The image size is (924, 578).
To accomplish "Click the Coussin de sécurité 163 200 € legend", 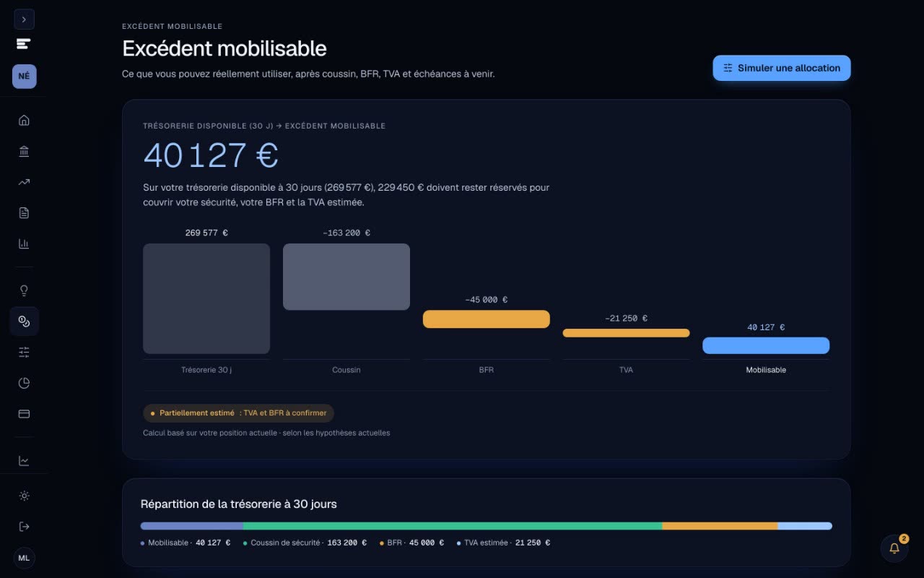I will tap(305, 543).
